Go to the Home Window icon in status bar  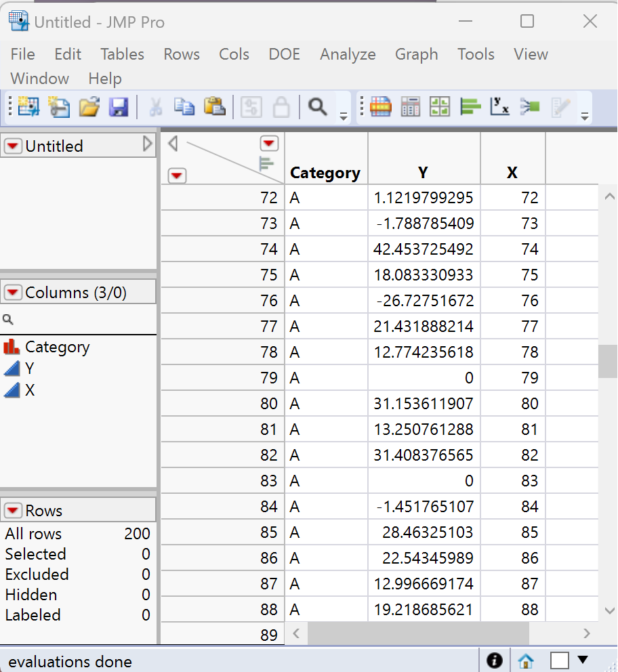526,660
